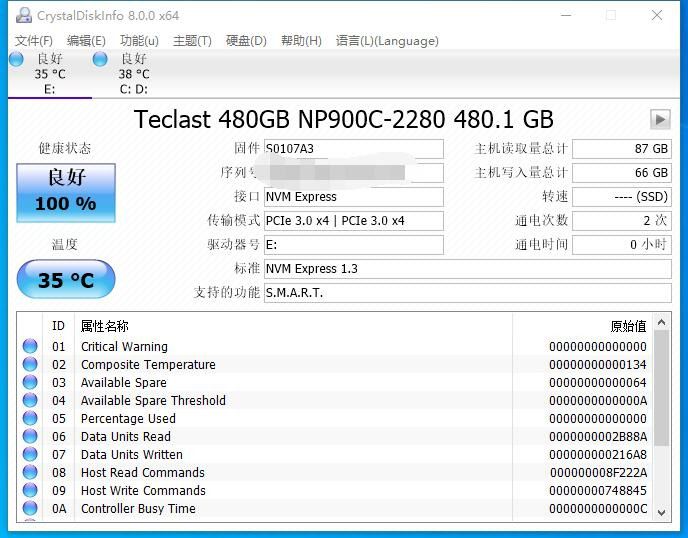Click host reads total value 87 GB
This screenshot has height=538, width=688.
(622, 149)
